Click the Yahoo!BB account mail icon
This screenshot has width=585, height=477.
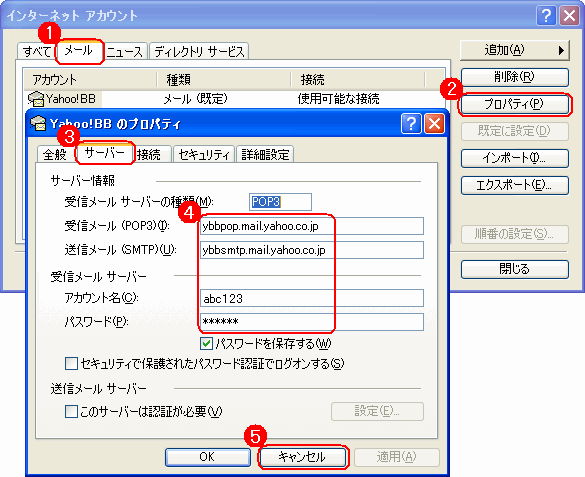(37, 99)
